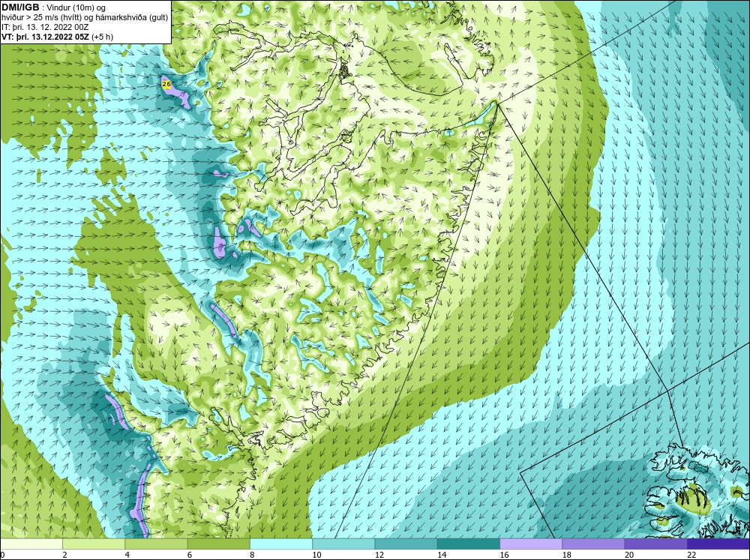Click the 'DMI/IGB' title text
The height and width of the screenshot is (560, 750).
click(x=20, y=7)
